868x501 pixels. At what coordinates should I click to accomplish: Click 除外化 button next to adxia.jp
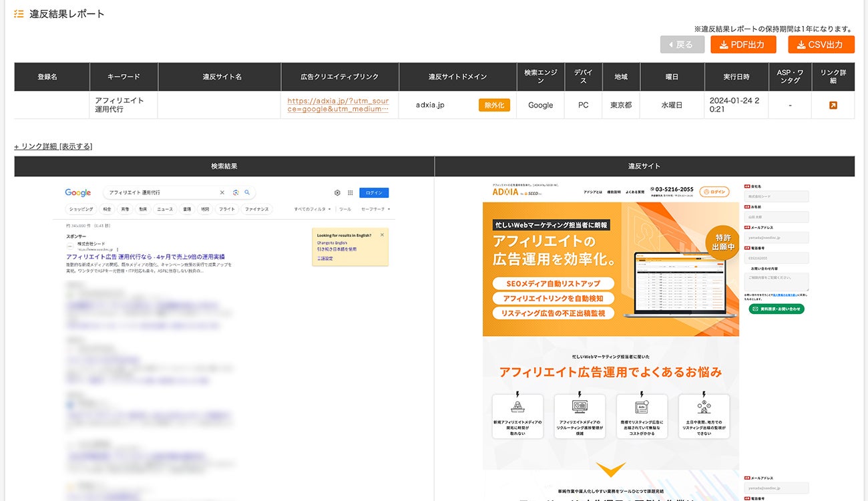click(494, 105)
